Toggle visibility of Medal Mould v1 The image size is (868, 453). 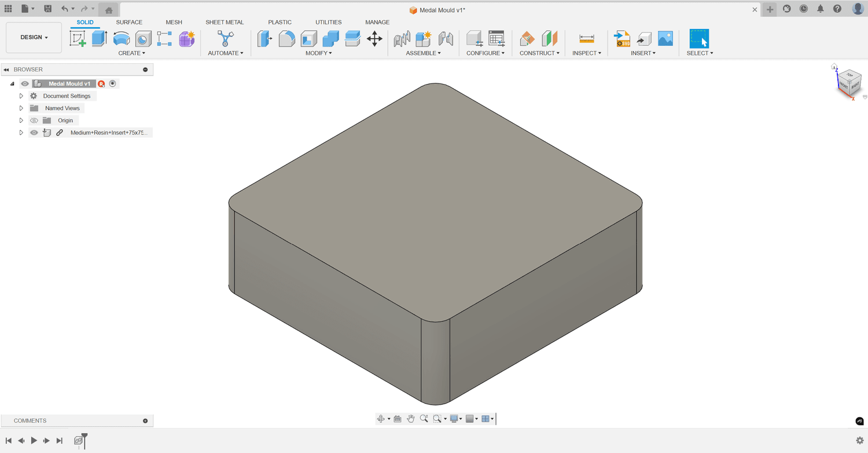25,84
